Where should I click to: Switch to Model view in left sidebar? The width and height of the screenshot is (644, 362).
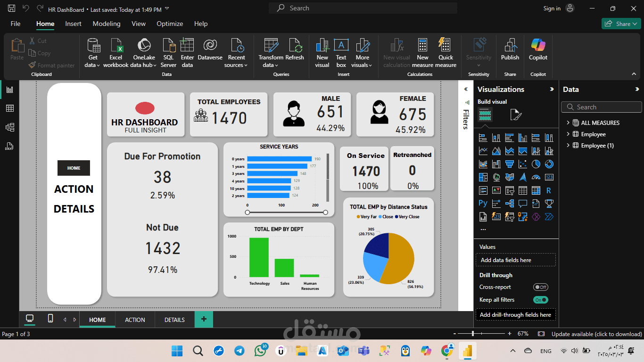9,127
